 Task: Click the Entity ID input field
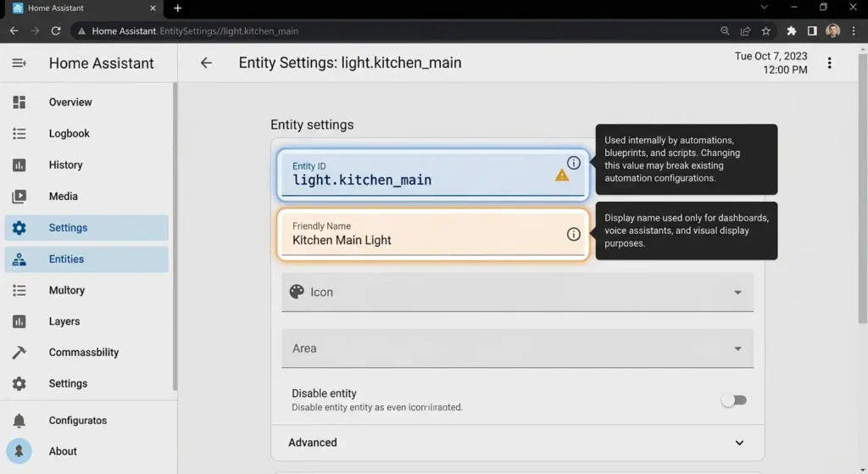[433, 175]
